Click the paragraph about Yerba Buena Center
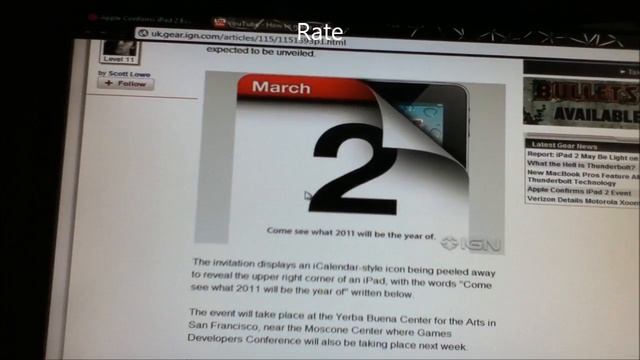 point(342,330)
